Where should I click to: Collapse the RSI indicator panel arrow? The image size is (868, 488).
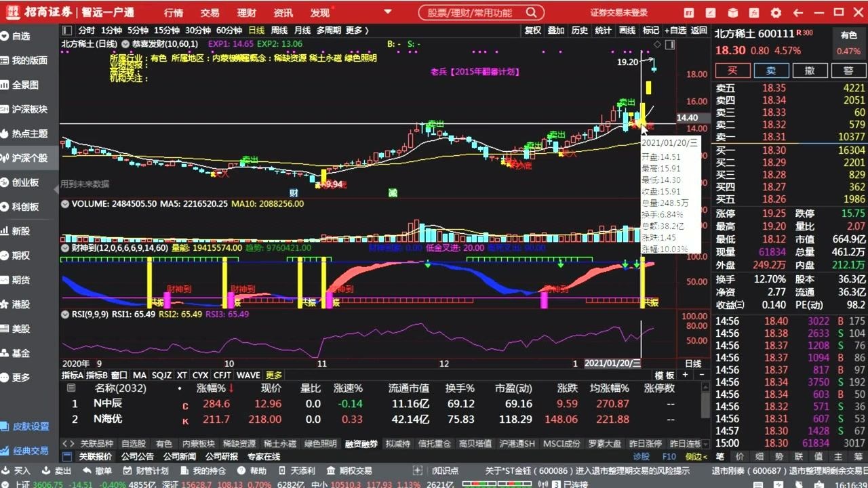tap(66, 314)
